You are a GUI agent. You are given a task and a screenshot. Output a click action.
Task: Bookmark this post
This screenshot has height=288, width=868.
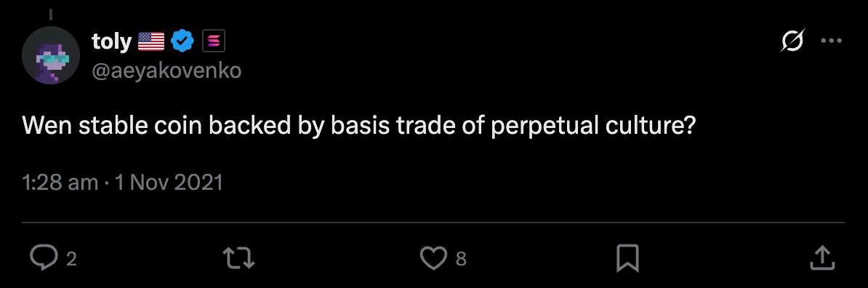[628, 258]
